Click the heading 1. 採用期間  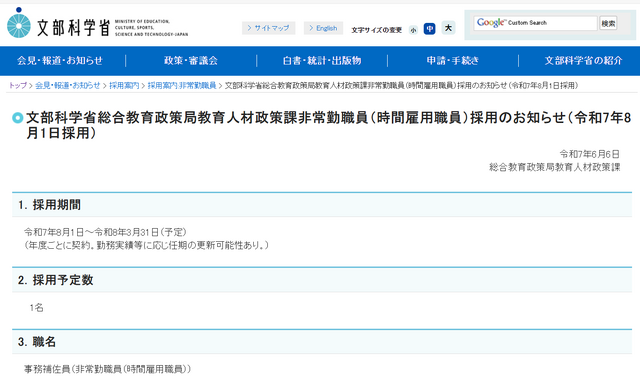(x=49, y=205)
